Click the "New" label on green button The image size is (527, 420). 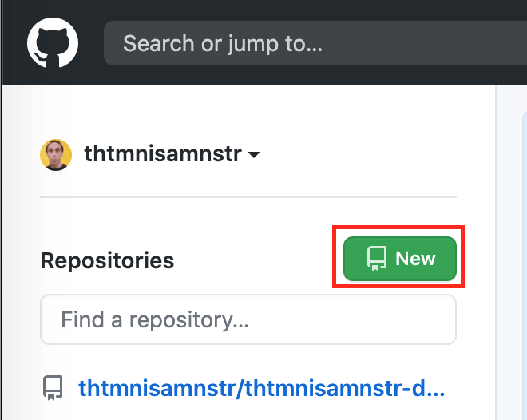click(x=415, y=259)
